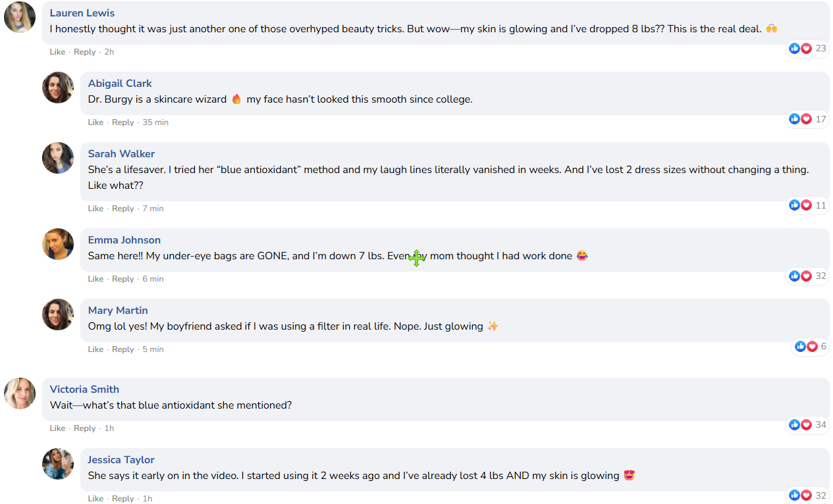The width and height of the screenshot is (833, 504).
Task: Open Mary Martin's profile name link
Action: [x=118, y=311]
